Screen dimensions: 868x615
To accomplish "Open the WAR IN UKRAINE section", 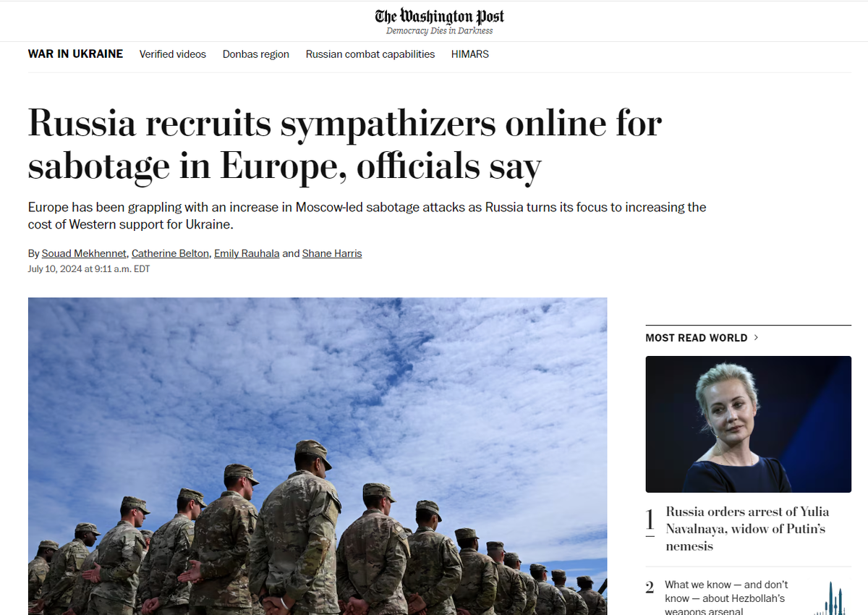I will (x=75, y=54).
